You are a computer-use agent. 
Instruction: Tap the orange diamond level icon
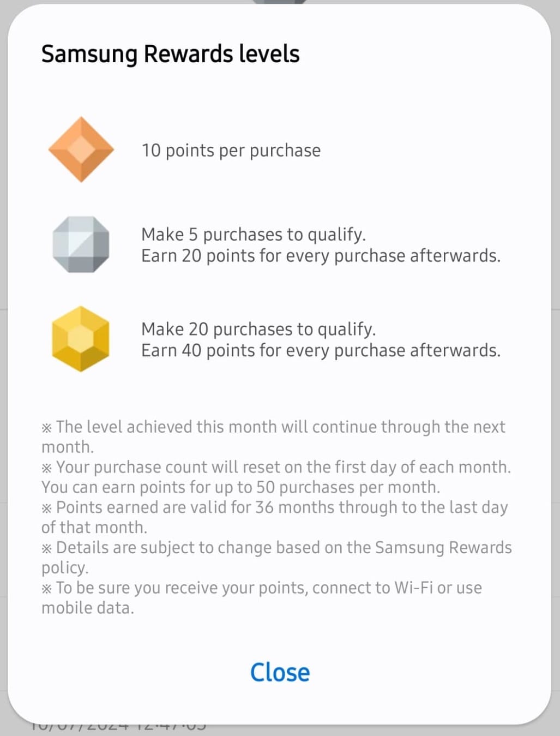[81, 149]
